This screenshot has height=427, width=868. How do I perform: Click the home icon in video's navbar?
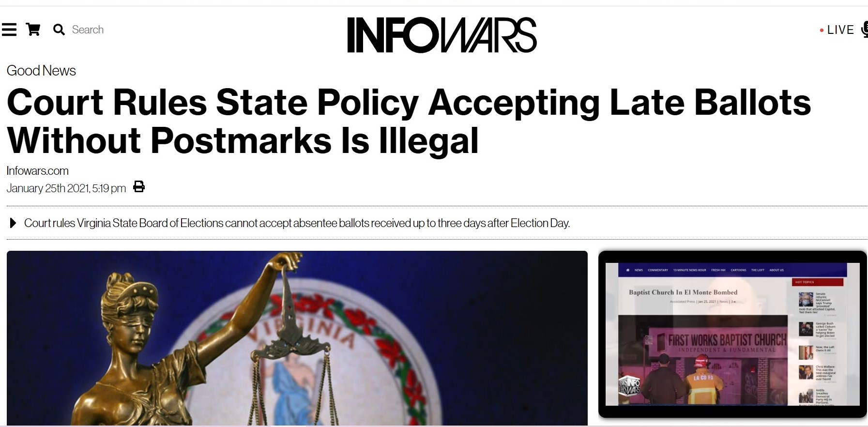(x=628, y=270)
